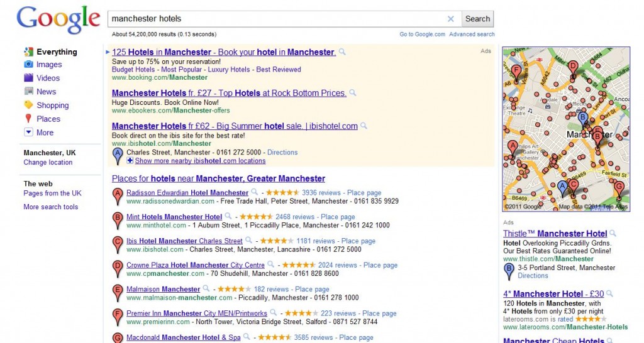
Task: Open Places search via pin icon
Action: pos(28,119)
